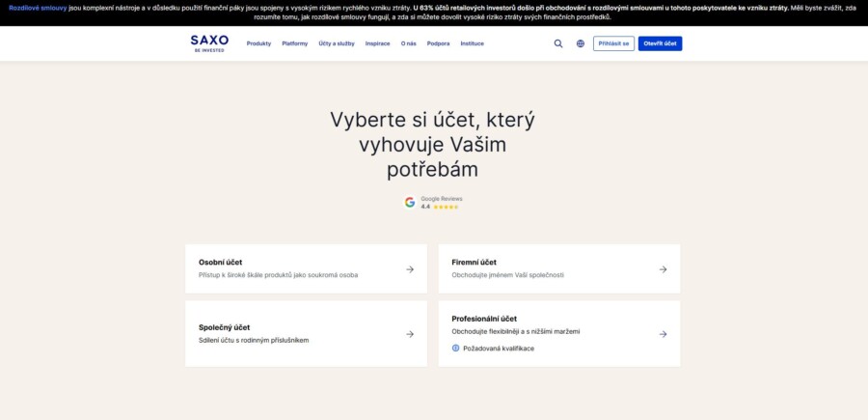Open the O nás menu
Image resolution: width=868 pixels, height=420 pixels.
point(409,43)
